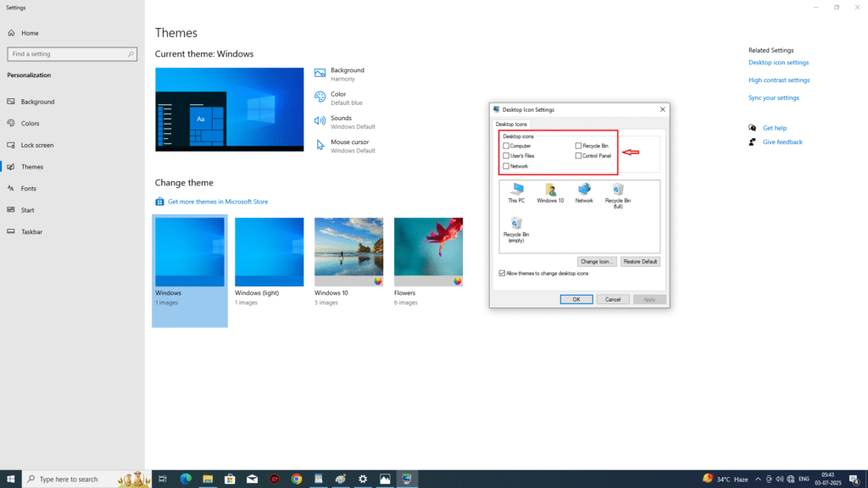
Task: Click Cancel in Desktop Icon Settings
Action: 613,299
